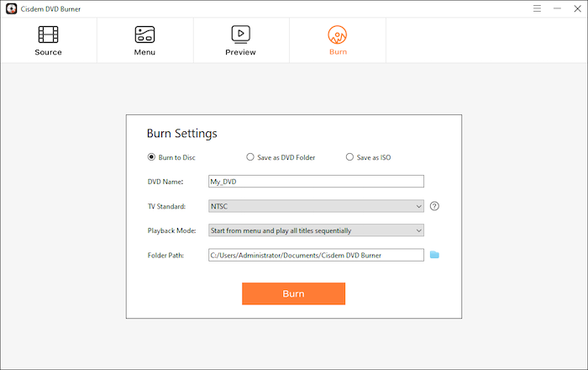The image size is (588, 370).
Task: Select the Burn to Disc option
Action: pyautogui.click(x=171, y=157)
